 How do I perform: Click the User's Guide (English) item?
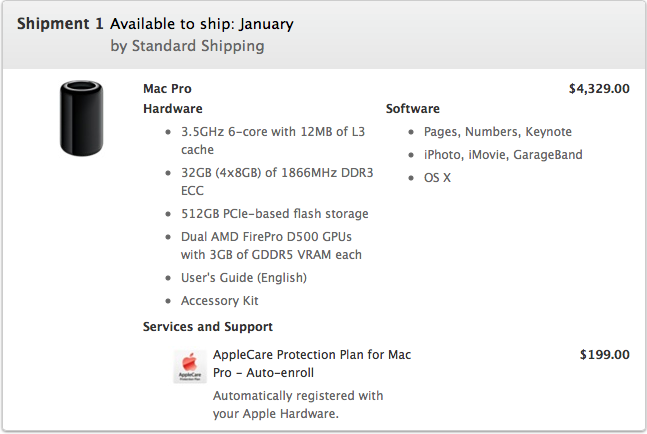click(244, 277)
